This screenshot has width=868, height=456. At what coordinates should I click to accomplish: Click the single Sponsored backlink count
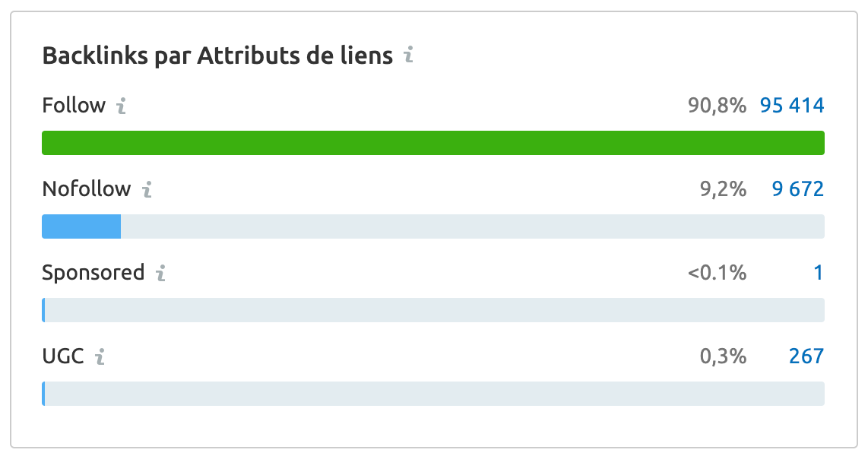[819, 273]
